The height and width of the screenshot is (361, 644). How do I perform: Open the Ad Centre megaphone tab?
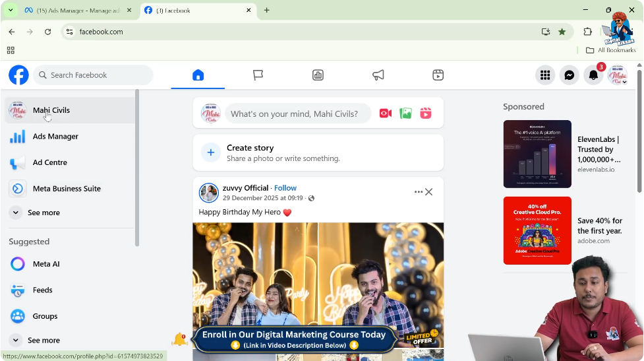(378, 75)
